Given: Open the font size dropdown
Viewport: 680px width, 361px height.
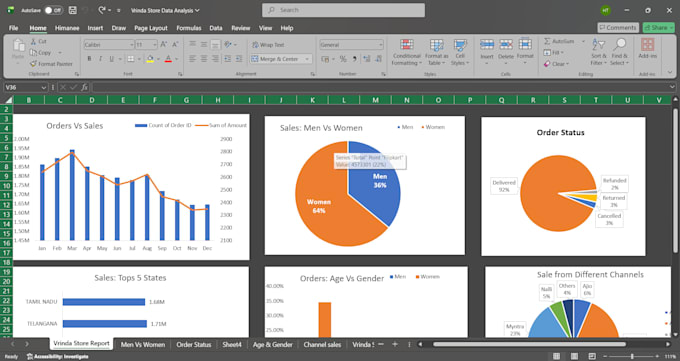Looking at the screenshot, I should point(154,45).
